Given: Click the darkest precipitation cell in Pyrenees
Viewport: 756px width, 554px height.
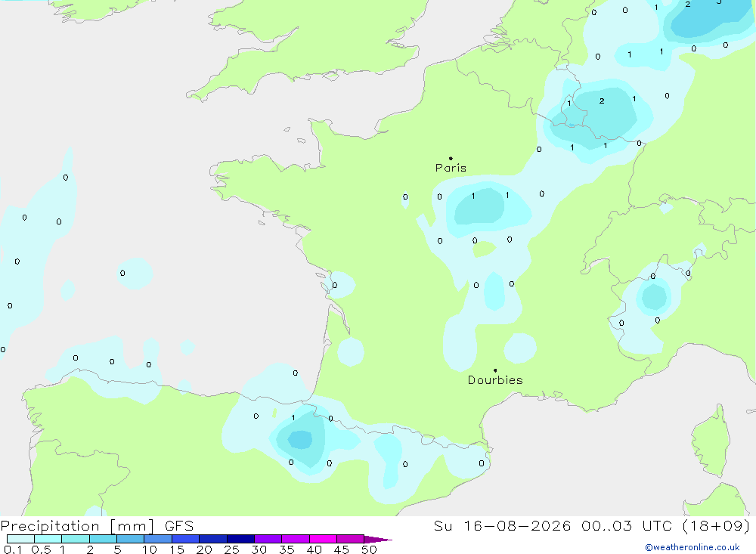Looking at the screenshot, I should [300, 439].
